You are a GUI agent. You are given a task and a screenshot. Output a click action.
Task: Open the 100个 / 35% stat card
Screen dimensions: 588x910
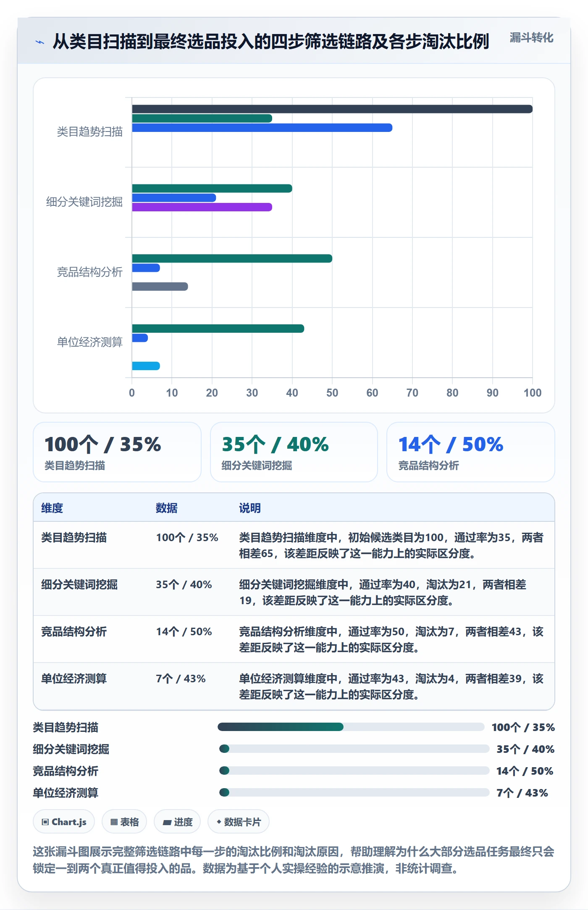(x=117, y=452)
